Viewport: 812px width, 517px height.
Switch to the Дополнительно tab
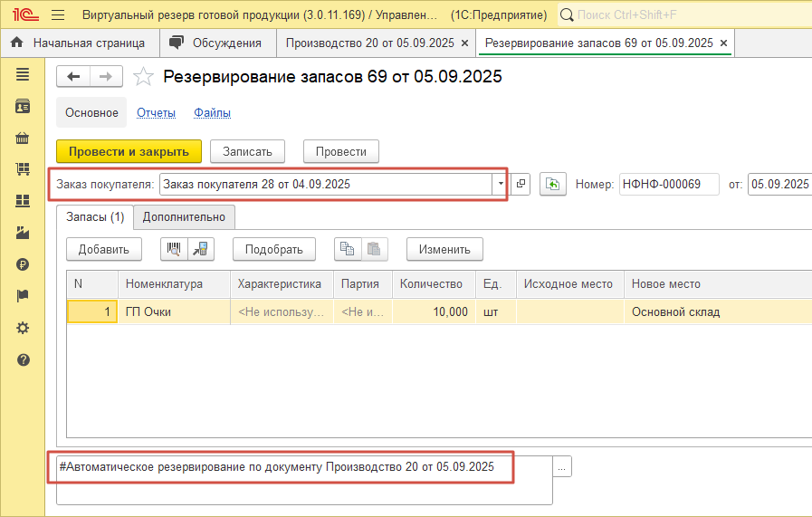pyautogui.click(x=185, y=217)
